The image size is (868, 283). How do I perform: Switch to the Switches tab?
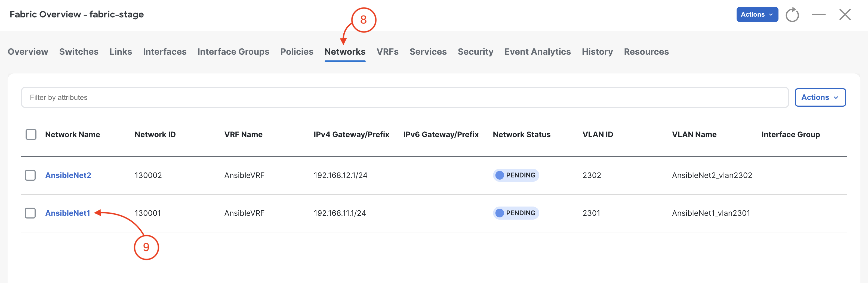[79, 51]
